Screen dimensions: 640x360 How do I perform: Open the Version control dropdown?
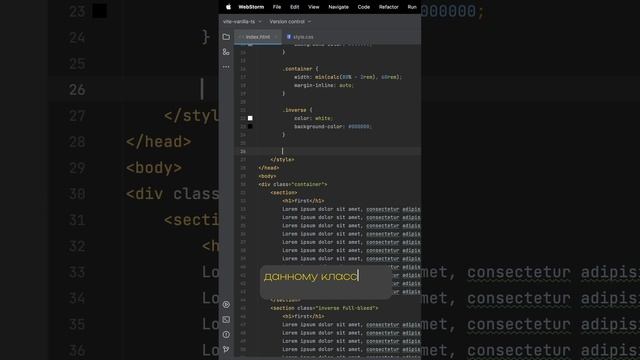[x=290, y=22]
